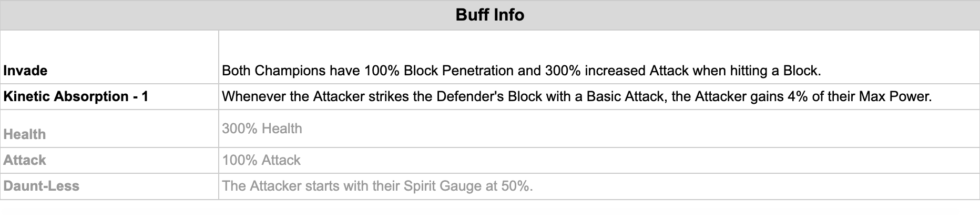This screenshot has height=217, width=980.
Task: Click the blank space right of 100% Attack
Action: (x=640, y=160)
